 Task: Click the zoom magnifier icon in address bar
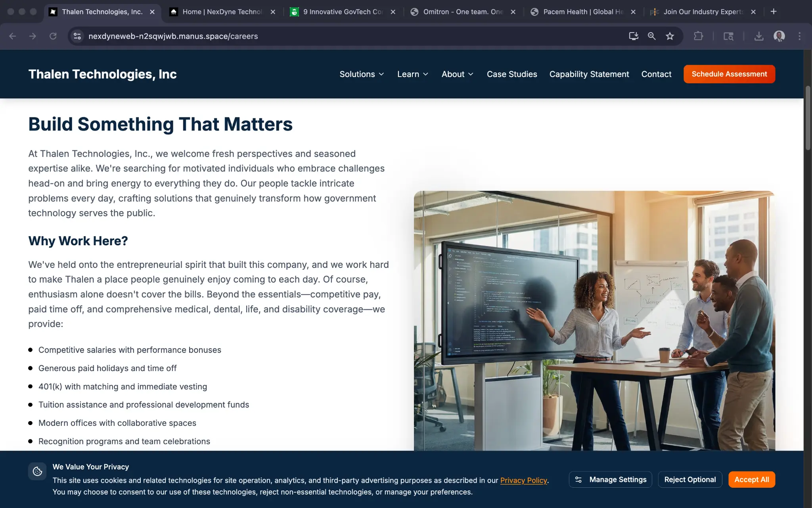(x=651, y=36)
